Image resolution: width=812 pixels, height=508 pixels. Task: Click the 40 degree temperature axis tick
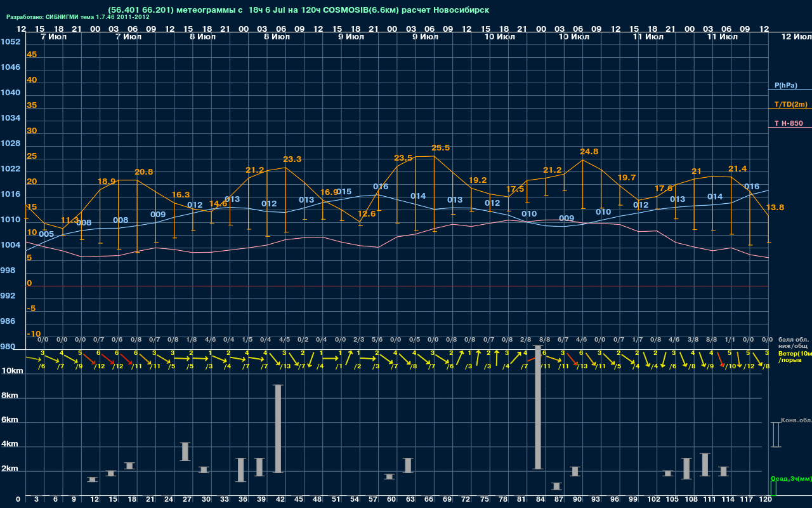tap(32, 80)
